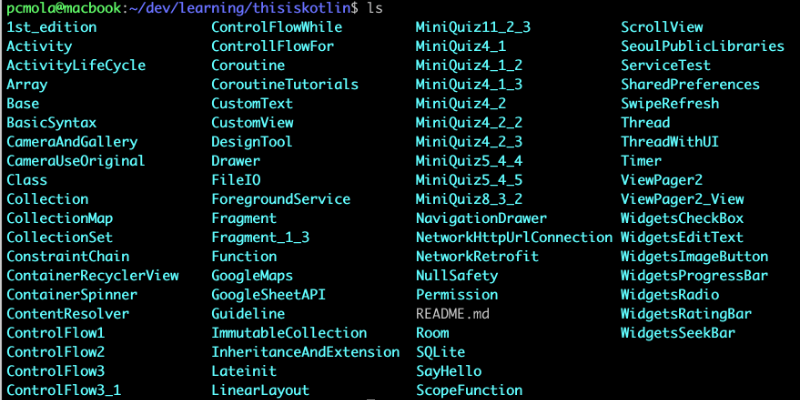Select the ScopeFunction entry

click(x=469, y=391)
